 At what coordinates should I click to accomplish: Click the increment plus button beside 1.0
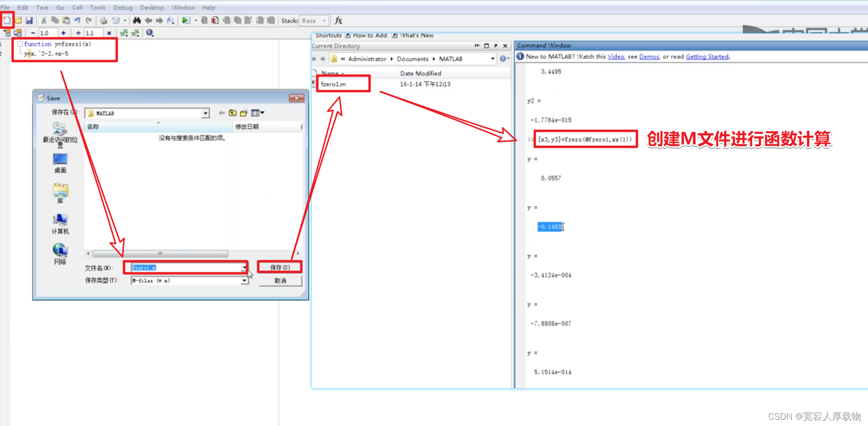click(x=63, y=33)
